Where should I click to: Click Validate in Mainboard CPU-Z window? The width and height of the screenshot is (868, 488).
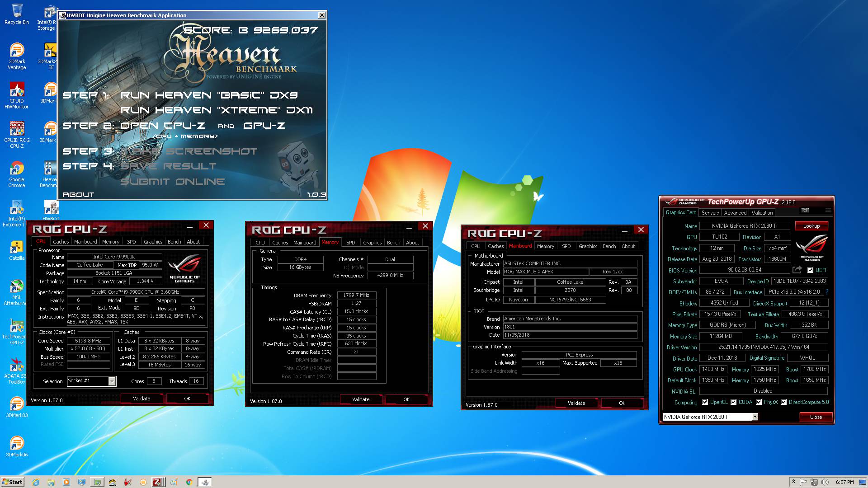576,403
